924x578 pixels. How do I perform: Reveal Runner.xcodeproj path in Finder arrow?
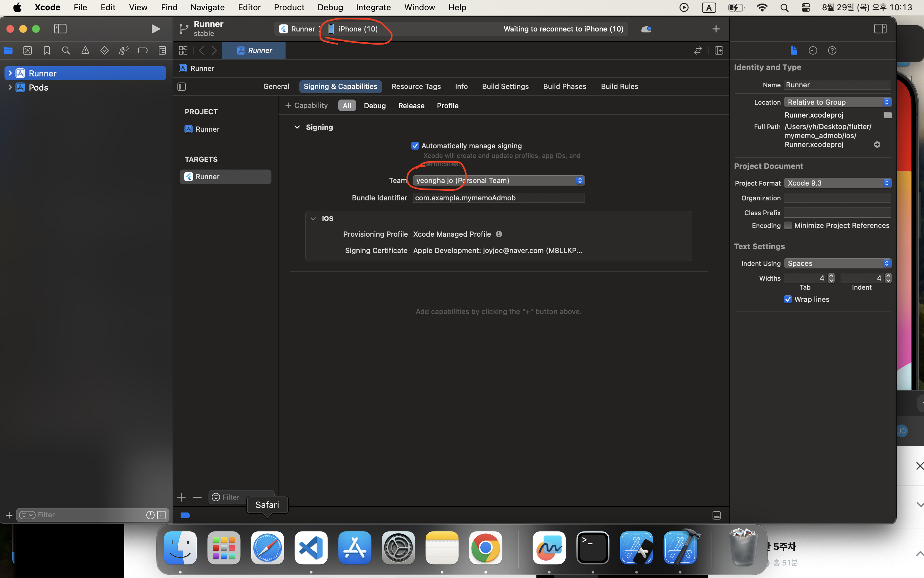pos(877,144)
